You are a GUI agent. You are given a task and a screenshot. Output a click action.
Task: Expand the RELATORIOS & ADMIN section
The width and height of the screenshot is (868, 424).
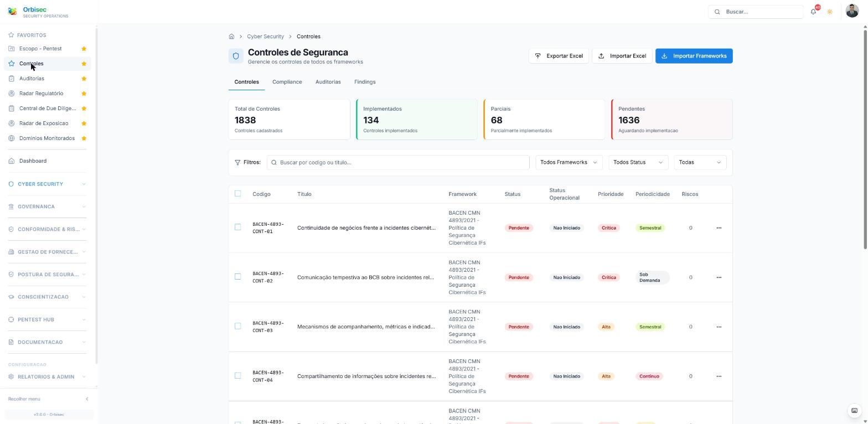47,377
